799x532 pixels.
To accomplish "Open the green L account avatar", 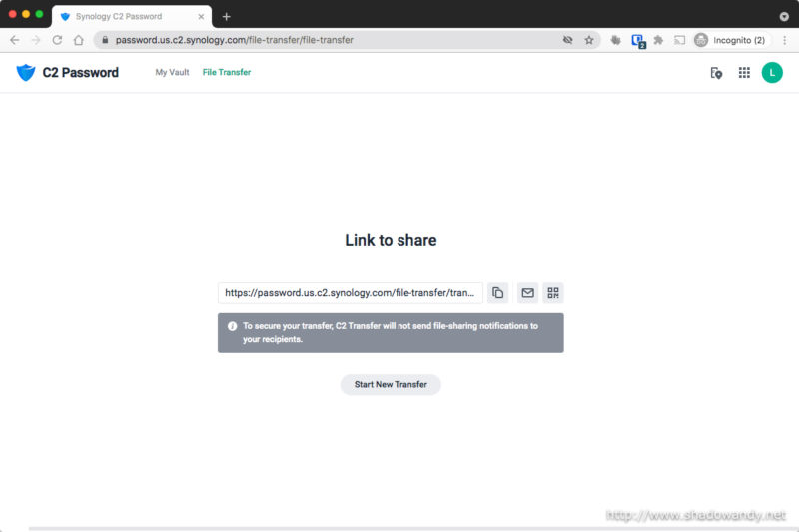I will coord(772,73).
